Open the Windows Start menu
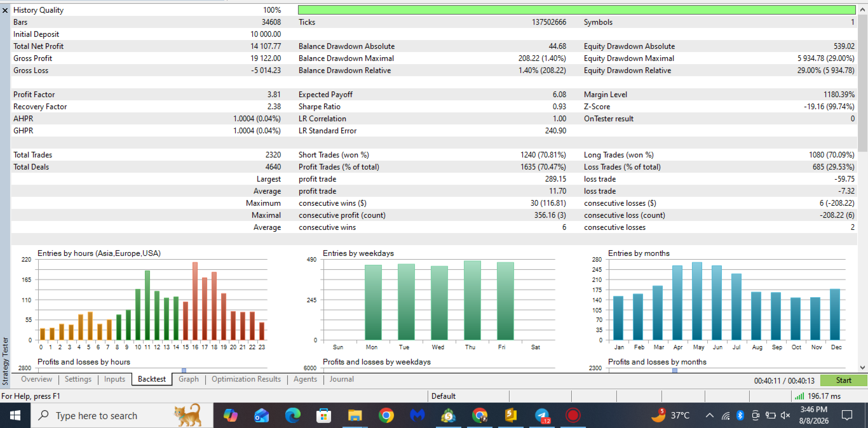Image resolution: width=868 pixels, height=428 pixels. [x=15, y=415]
